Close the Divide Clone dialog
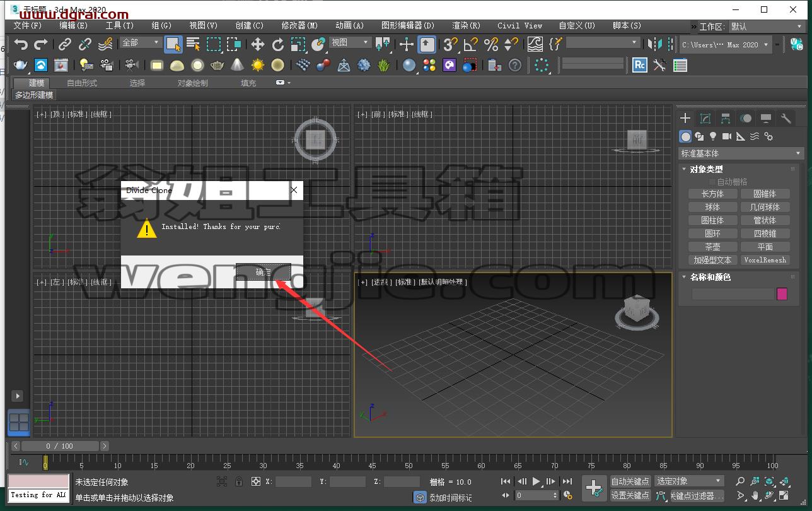Viewport: 812px width, 511px height. tap(293, 190)
